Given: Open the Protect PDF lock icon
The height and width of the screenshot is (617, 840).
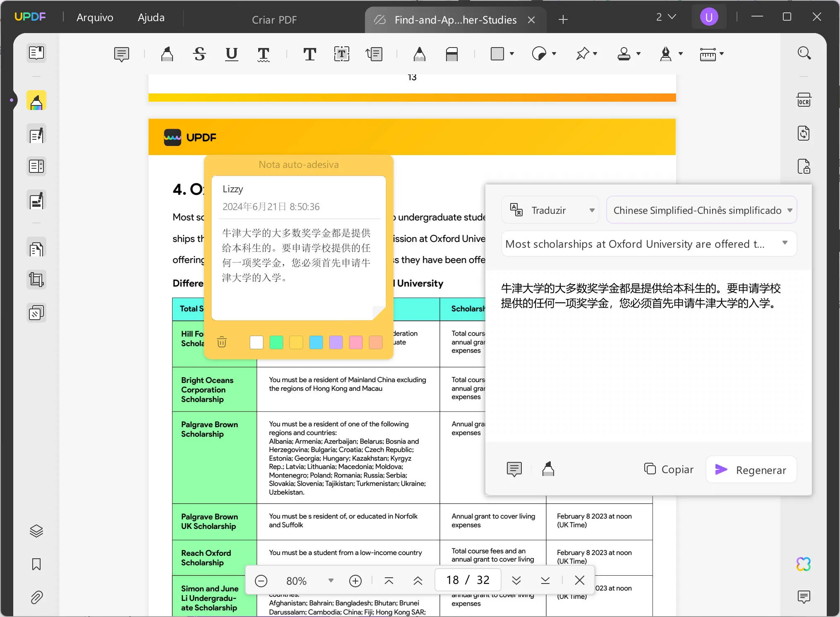Looking at the screenshot, I should tap(804, 167).
